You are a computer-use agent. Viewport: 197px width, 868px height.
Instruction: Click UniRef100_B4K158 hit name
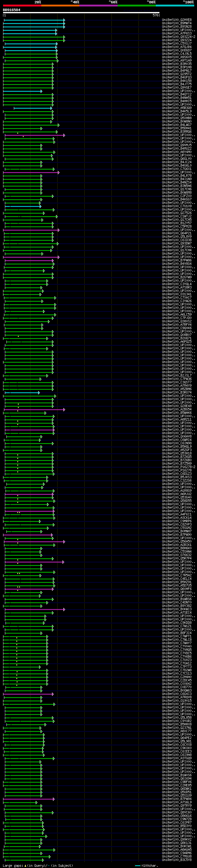click(x=177, y=81)
